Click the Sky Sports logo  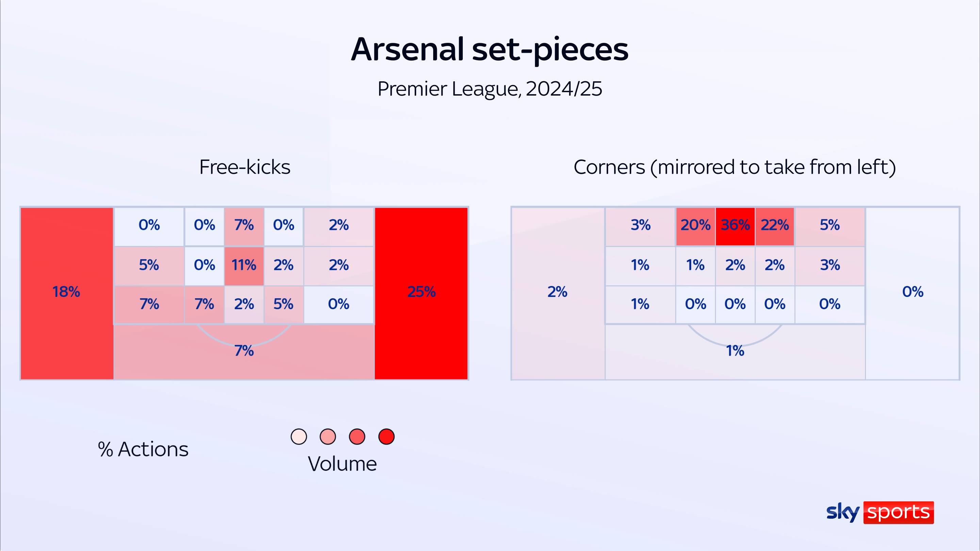880,512
